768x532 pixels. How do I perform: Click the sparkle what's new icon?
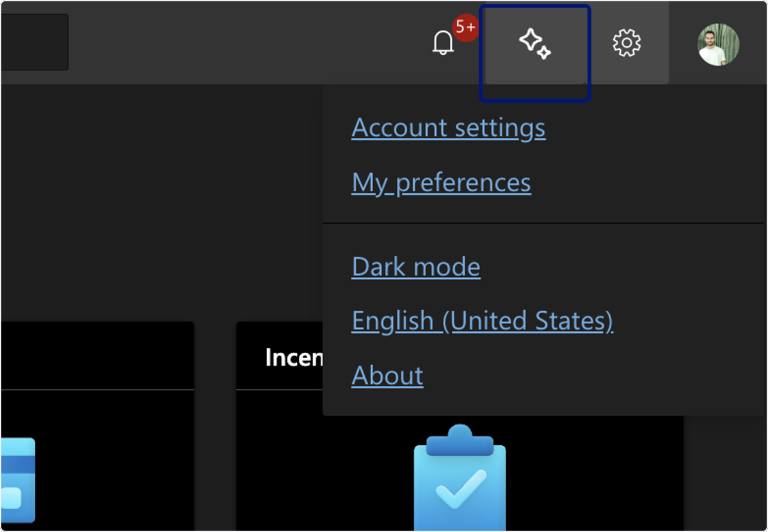coord(535,43)
